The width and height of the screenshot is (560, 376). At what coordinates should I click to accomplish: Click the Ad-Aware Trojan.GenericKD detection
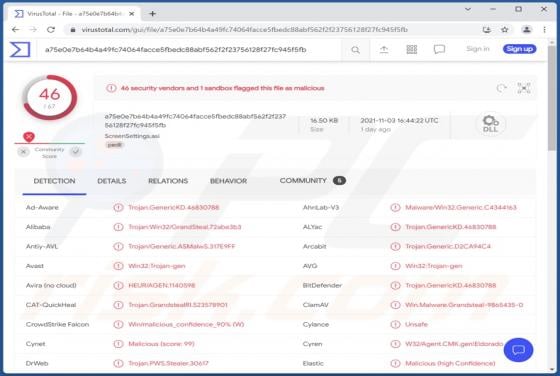[174, 207]
